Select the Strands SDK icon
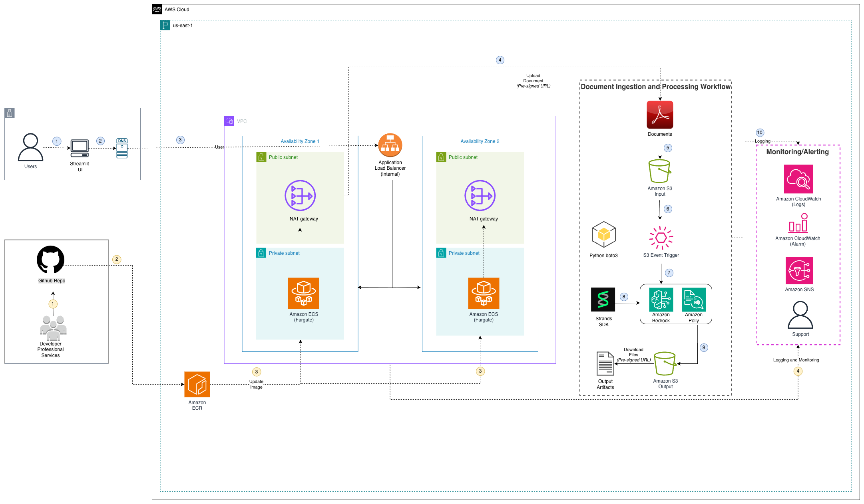This screenshot has height=504, width=864. pos(603,300)
